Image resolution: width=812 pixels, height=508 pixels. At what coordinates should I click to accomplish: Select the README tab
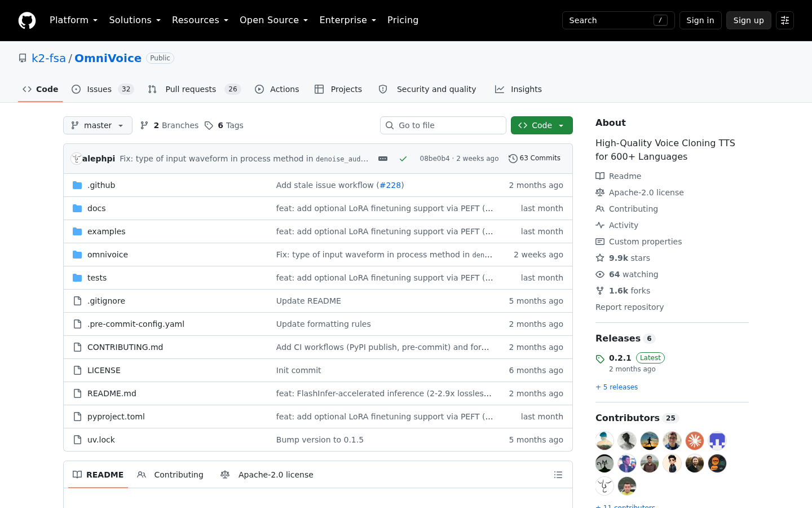pos(98,475)
